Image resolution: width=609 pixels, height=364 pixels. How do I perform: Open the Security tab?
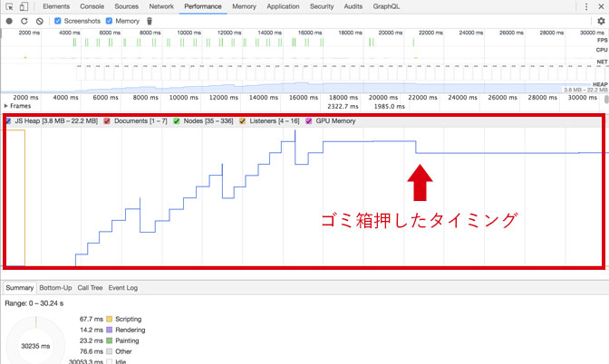pos(322,6)
